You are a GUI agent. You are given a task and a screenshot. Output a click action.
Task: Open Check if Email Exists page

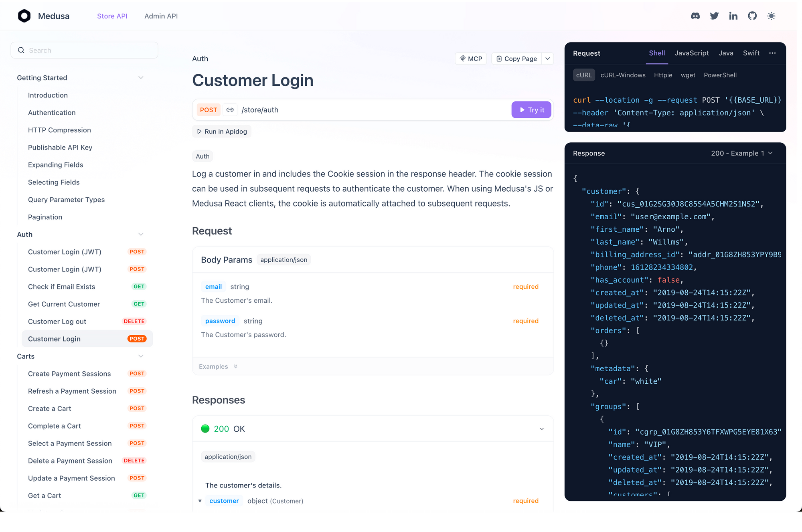(62, 287)
